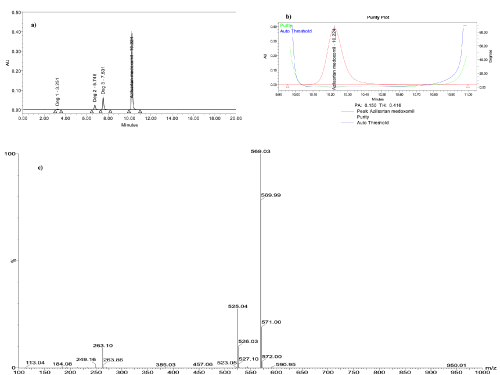This screenshot has height=375, width=500.
Task: Click the left red triangle marker in purity plot
Action: click(x=288, y=86)
